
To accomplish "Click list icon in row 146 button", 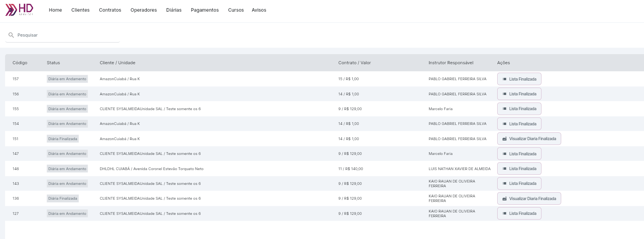I will tap(505, 169).
